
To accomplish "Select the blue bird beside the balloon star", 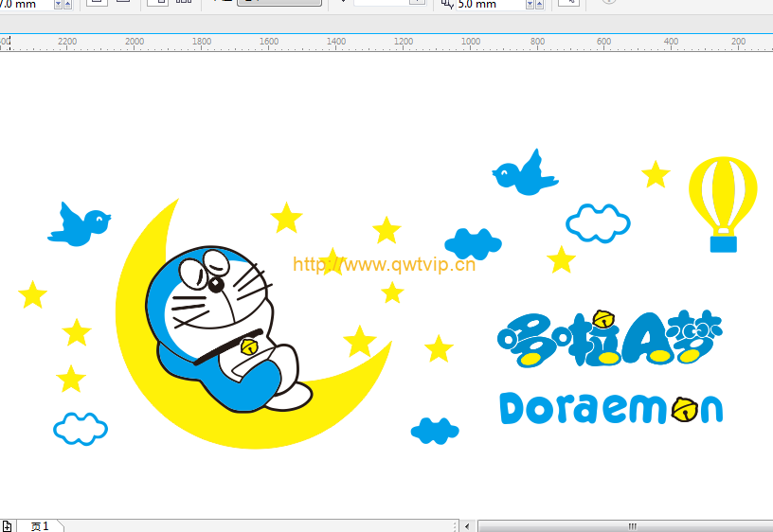I will pos(525,173).
